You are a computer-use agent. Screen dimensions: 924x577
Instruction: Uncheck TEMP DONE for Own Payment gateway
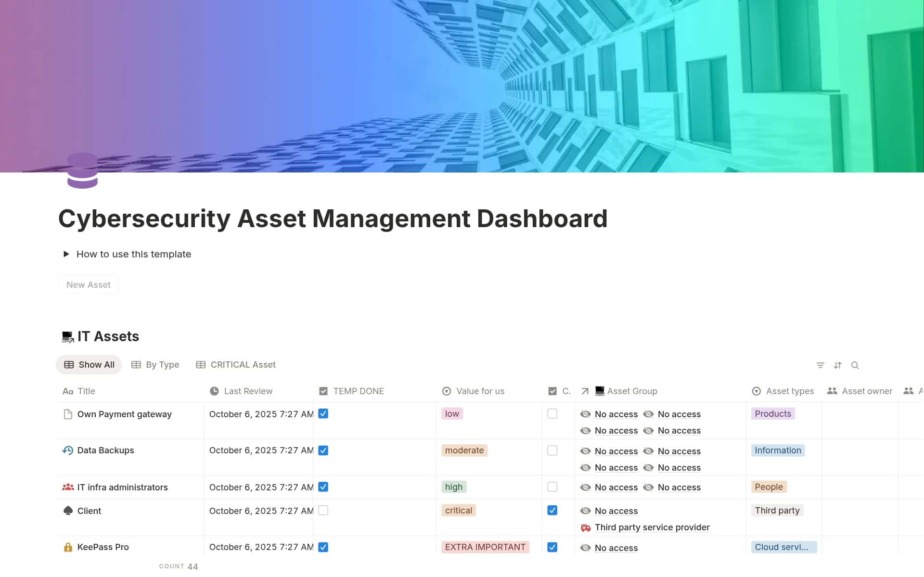(x=323, y=413)
